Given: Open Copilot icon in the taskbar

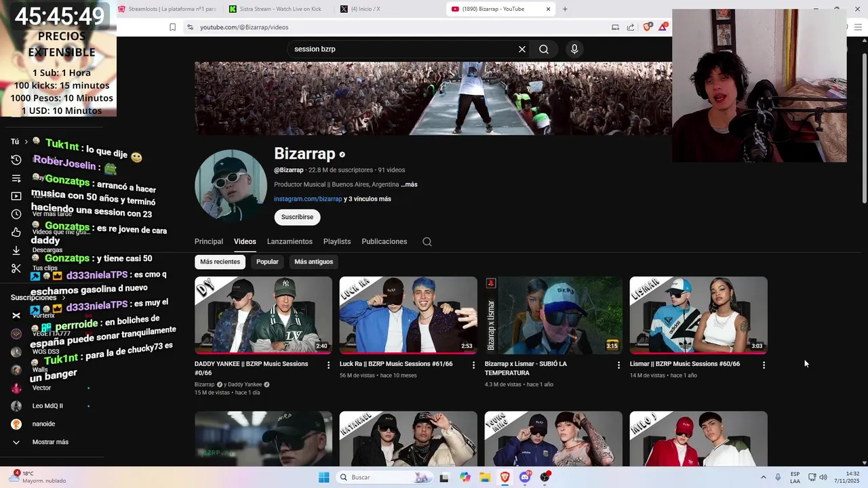Looking at the screenshot, I should 465,477.
